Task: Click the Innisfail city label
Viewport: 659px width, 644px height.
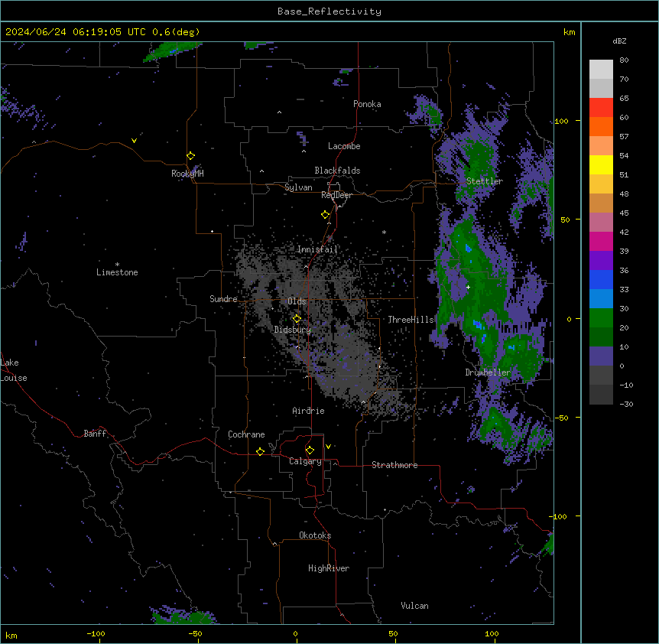Action: (x=317, y=249)
